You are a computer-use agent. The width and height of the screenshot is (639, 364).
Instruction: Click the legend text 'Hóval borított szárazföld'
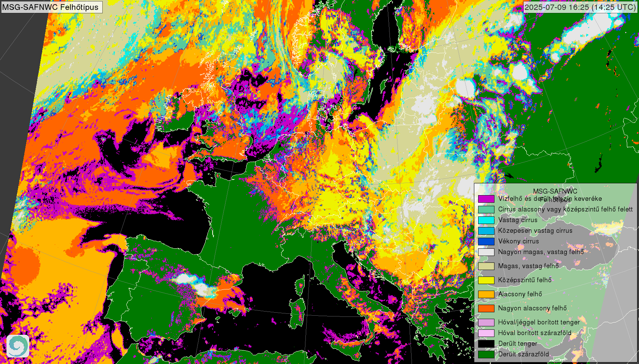click(535, 333)
